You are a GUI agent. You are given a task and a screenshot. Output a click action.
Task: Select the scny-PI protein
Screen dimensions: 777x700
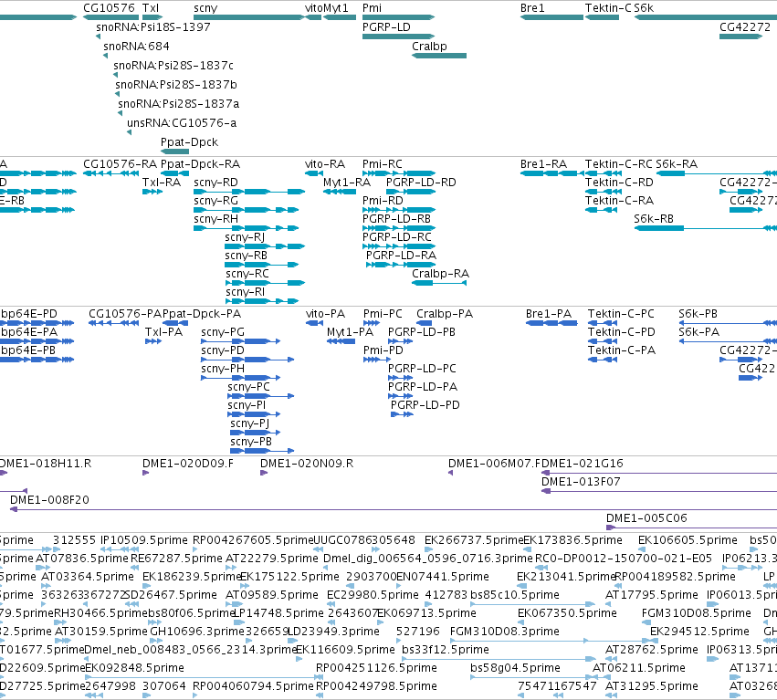click(254, 414)
